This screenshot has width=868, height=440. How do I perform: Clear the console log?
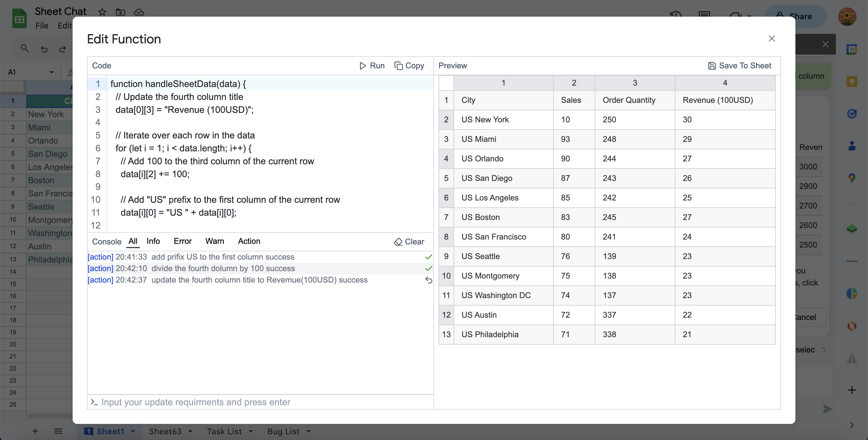409,242
